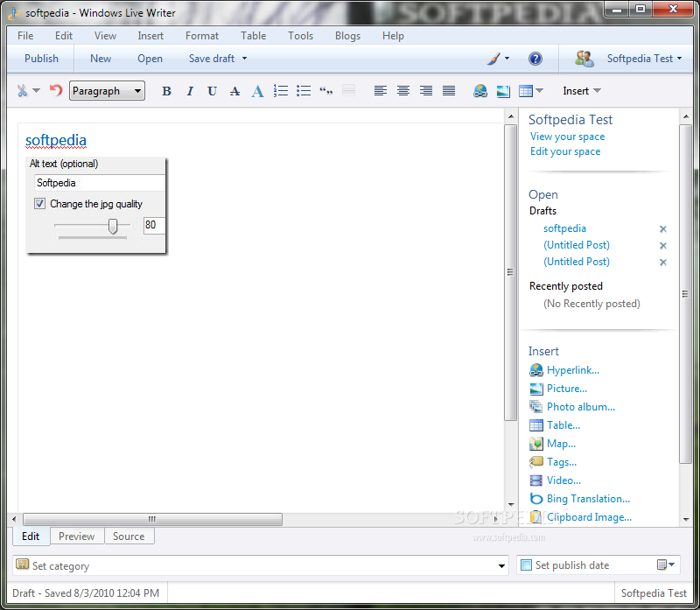The image size is (700, 610).
Task: Remove the first Untitled Post draft
Action: point(663,246)
